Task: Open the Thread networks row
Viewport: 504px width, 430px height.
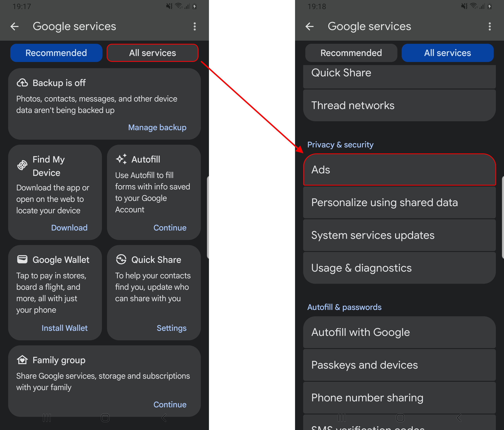Action: [399, 105]
